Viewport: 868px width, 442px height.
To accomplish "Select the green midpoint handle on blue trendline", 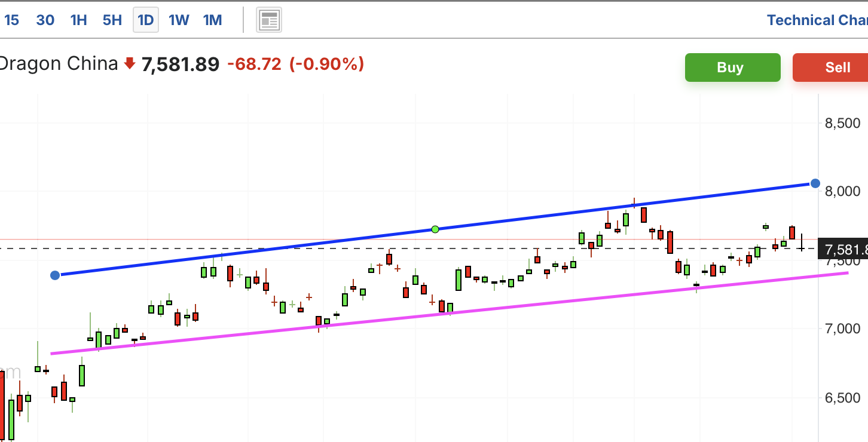I will click(x=435, y=229).
